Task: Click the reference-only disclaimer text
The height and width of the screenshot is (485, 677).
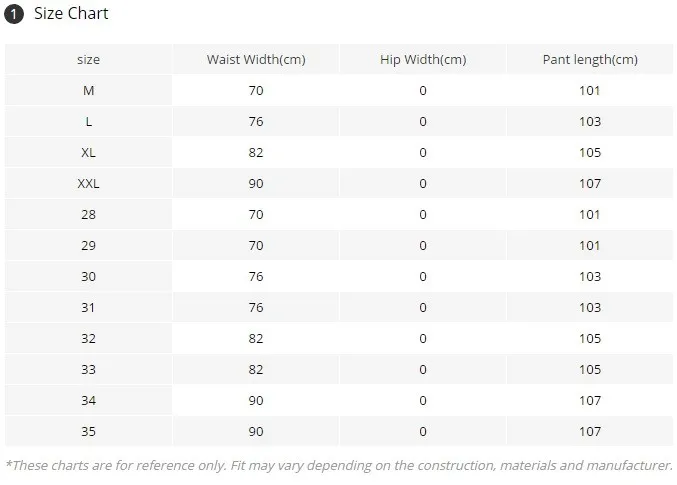Action: [339, 466]
